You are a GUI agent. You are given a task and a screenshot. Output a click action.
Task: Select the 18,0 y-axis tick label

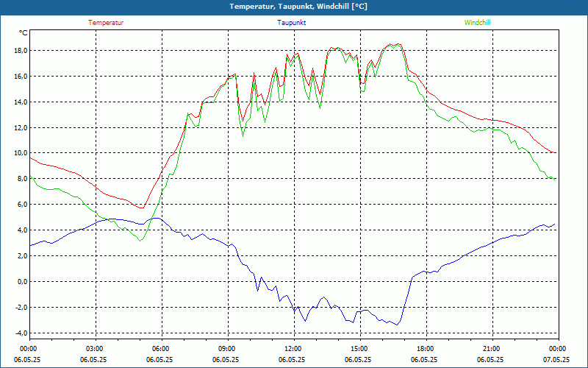pos(20,51)
